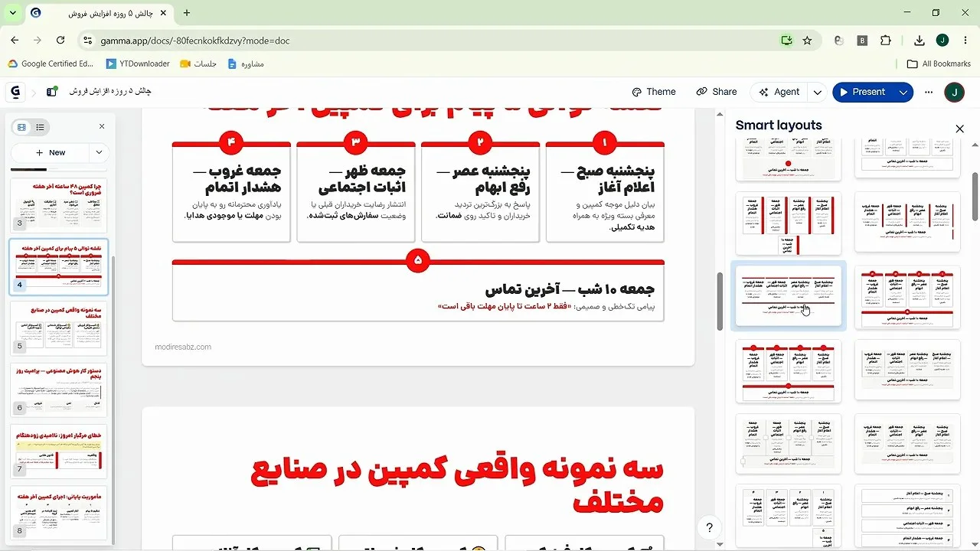The image size is (980, 551).
Task: Go back to the previous page
Action: 15,41
